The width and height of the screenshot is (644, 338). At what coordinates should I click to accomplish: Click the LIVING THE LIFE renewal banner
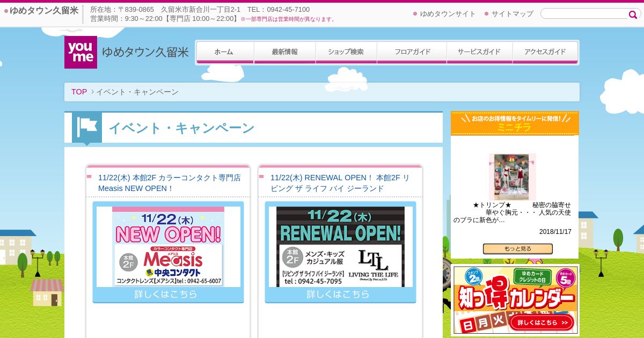point(340,246)
